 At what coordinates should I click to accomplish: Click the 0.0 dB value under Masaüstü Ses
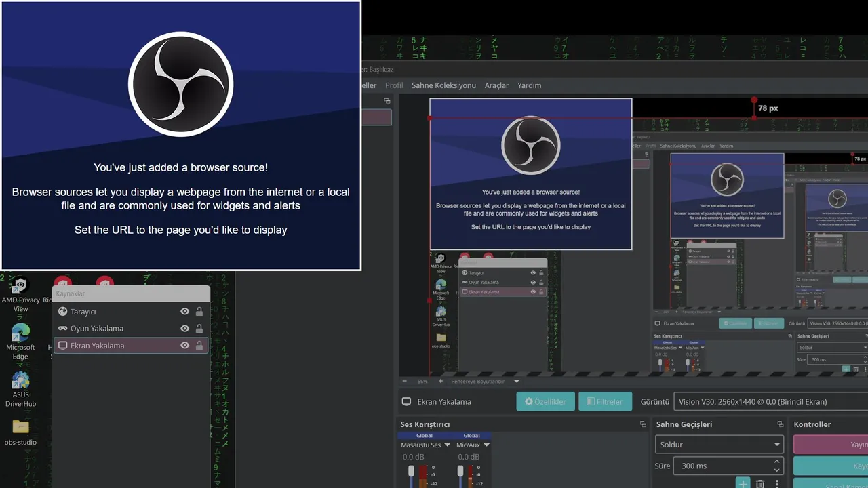[413, 457]
